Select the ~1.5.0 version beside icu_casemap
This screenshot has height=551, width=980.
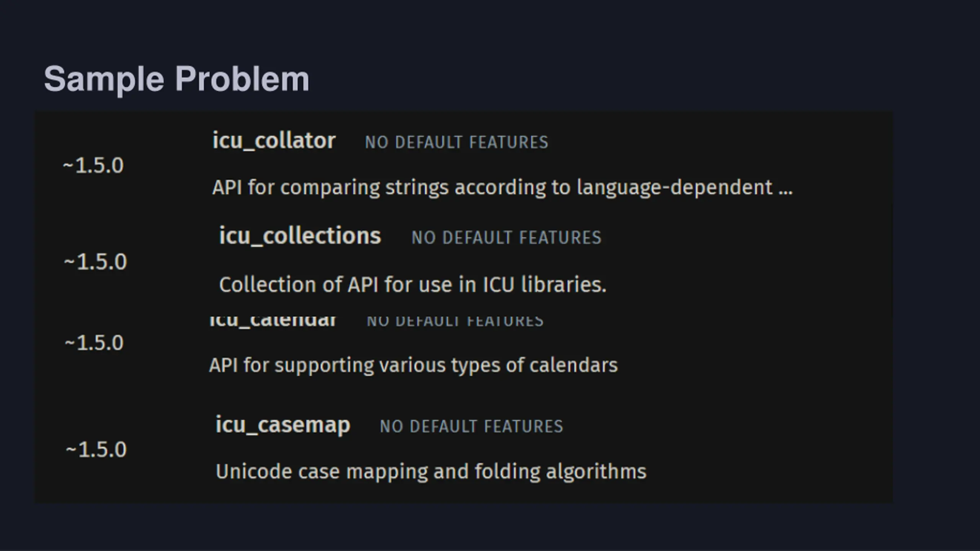click(96, 450)
